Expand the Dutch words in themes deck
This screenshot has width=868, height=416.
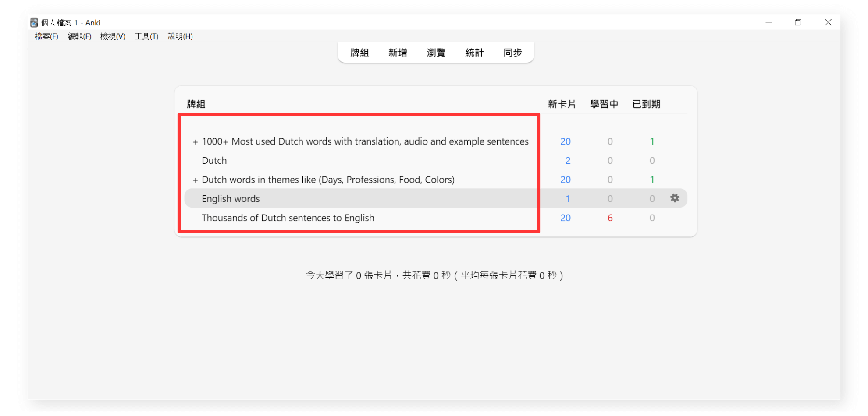(x=195, y=180)
